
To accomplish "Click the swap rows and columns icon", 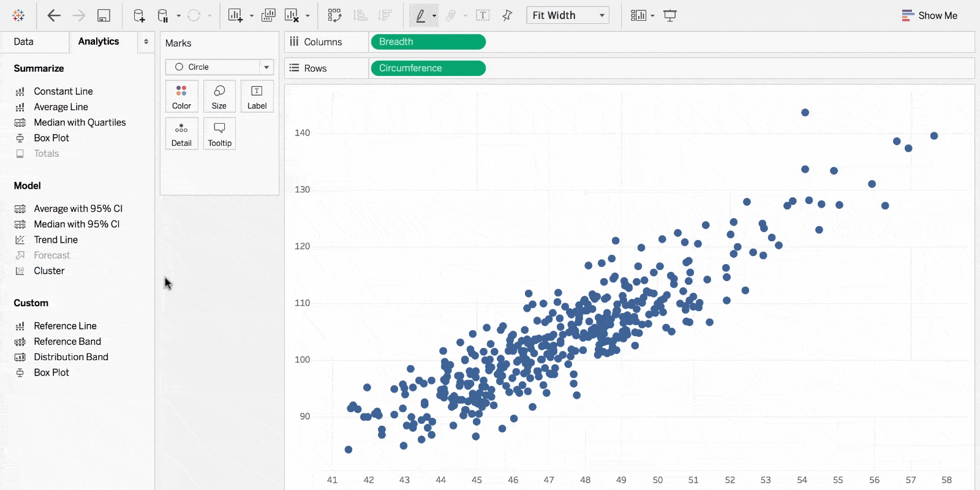I will [334, 16].
